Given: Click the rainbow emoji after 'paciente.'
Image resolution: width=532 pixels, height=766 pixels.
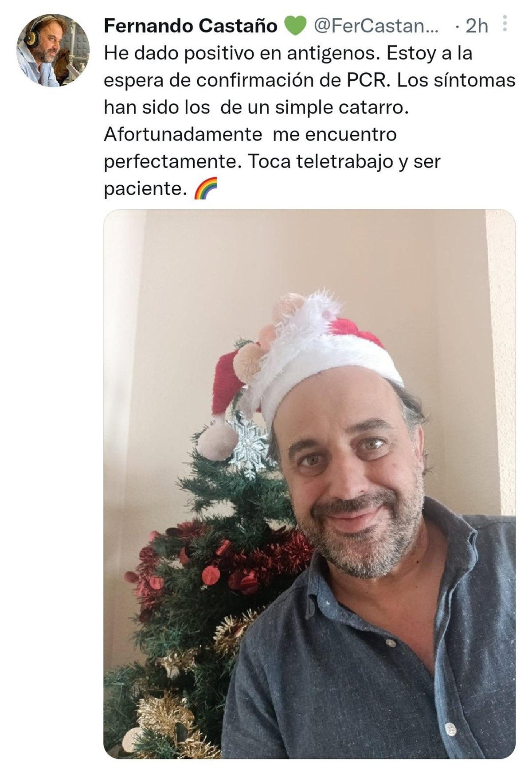Looking at the screenshot, I should [206, 188].
